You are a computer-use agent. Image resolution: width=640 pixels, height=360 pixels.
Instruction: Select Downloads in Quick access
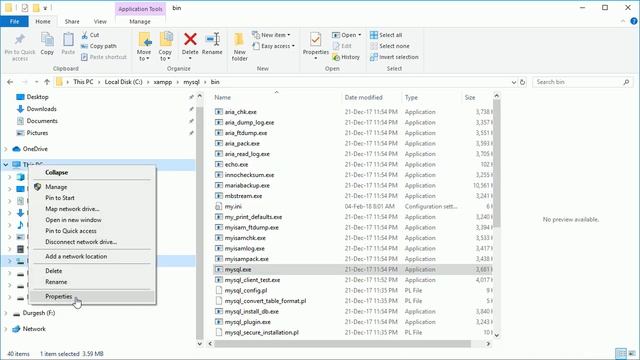pos(41,109)
